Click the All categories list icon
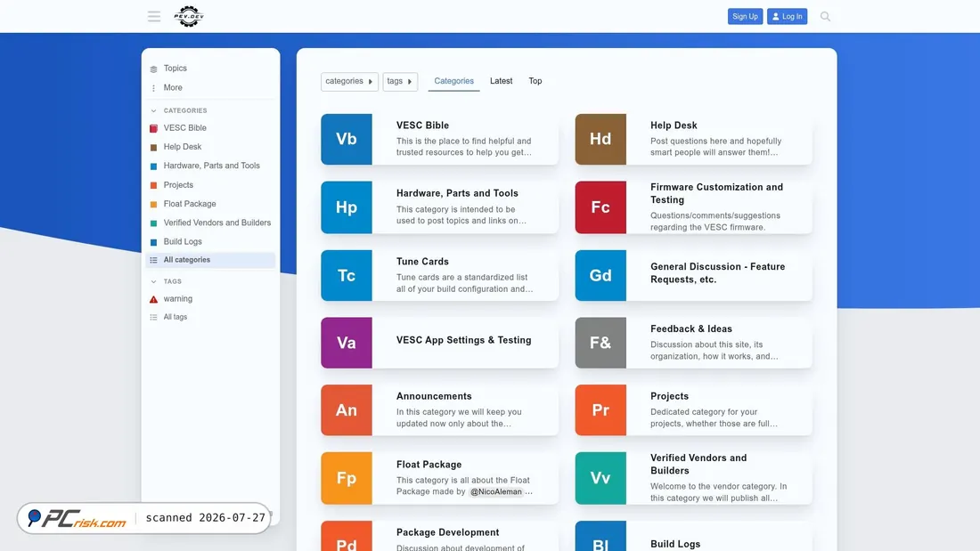Image resolution: width=980 pixels, height=551 pixels. [154, 260]
